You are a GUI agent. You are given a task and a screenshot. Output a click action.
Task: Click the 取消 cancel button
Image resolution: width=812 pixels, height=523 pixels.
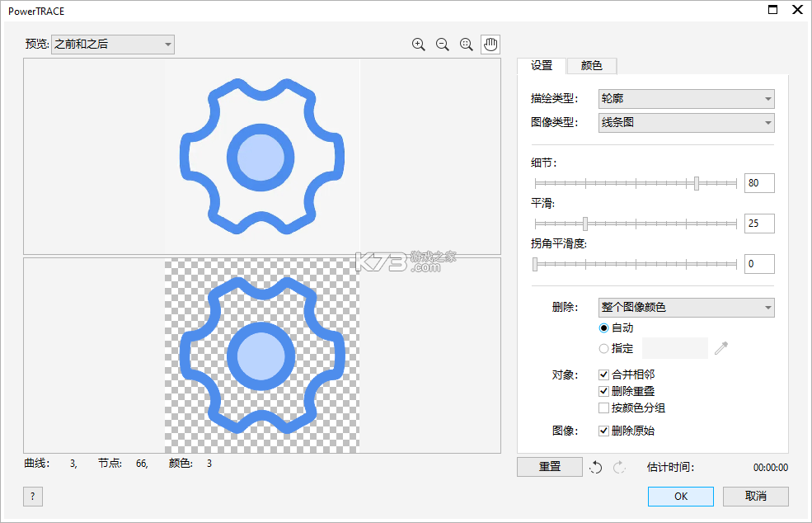756,496
